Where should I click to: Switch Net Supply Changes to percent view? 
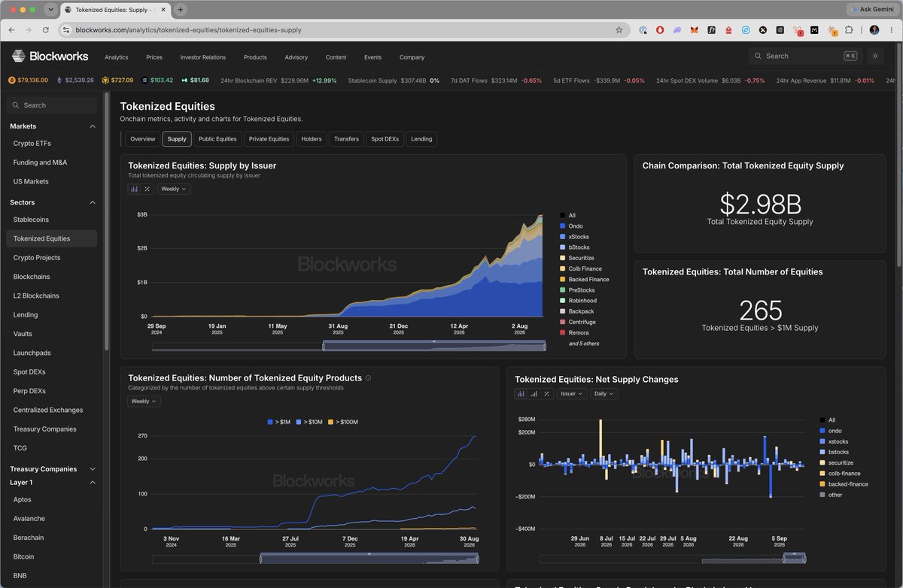coord(547,393)
